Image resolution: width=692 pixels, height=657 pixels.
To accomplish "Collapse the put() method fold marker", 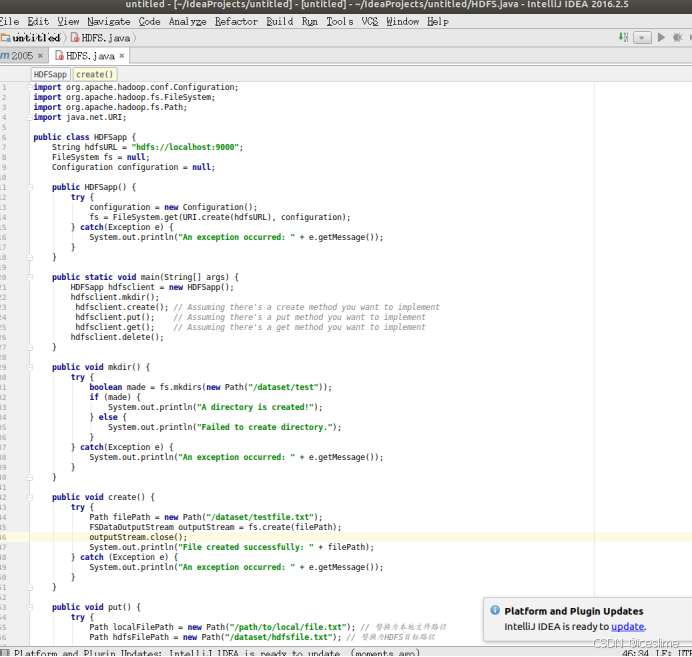I will pyautogui.click(x=30, y=607).
